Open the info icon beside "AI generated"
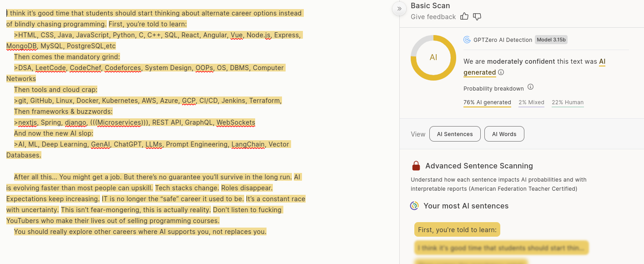644x264 pixels. coord(501,72)
